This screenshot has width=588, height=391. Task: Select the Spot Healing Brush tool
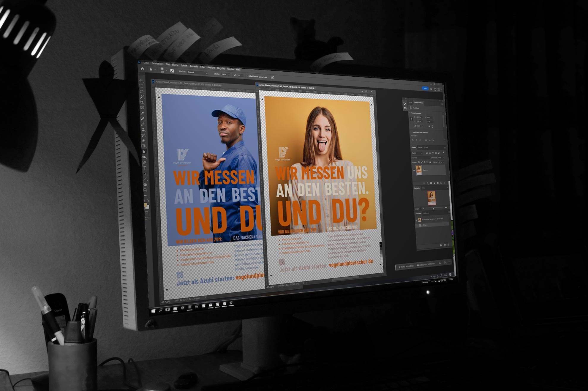143,119
